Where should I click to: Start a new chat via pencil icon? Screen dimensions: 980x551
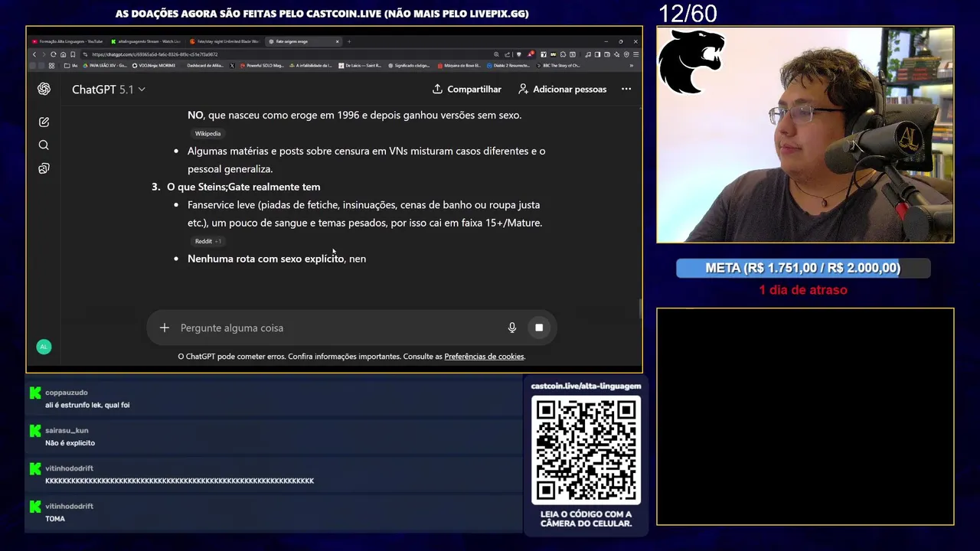click(x=44, y=122)
